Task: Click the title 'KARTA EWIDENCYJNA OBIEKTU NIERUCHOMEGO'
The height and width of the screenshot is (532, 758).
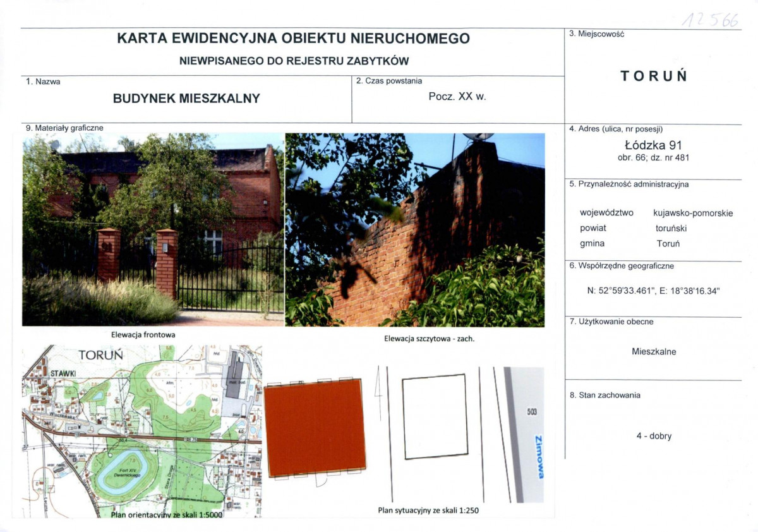Action: 293,39
